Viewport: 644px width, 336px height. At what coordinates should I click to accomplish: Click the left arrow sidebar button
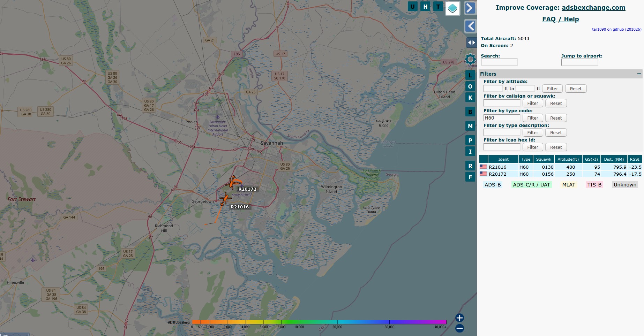pos(470,26)
